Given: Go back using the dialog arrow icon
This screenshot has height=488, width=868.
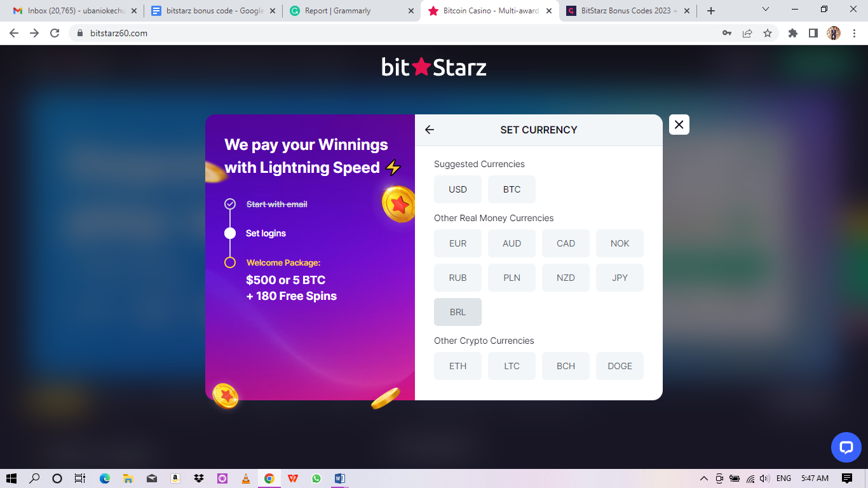Looking at the screenshot, I should [430, 130].
